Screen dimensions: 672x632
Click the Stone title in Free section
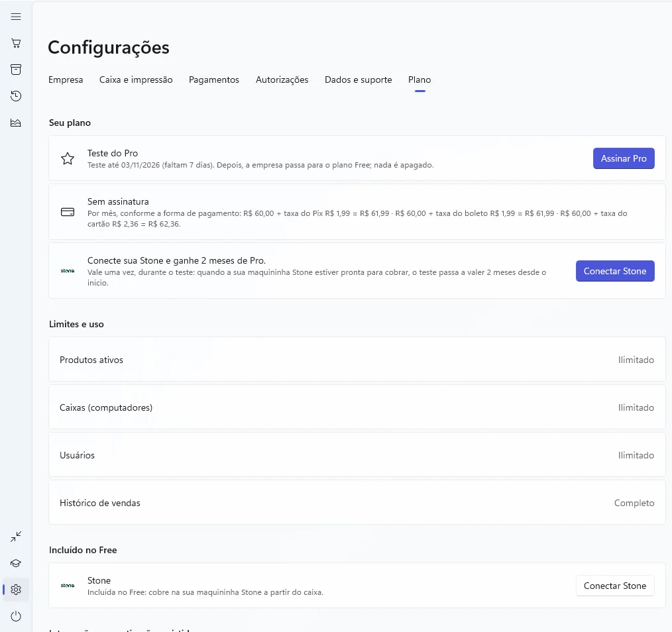pos(99,580)
